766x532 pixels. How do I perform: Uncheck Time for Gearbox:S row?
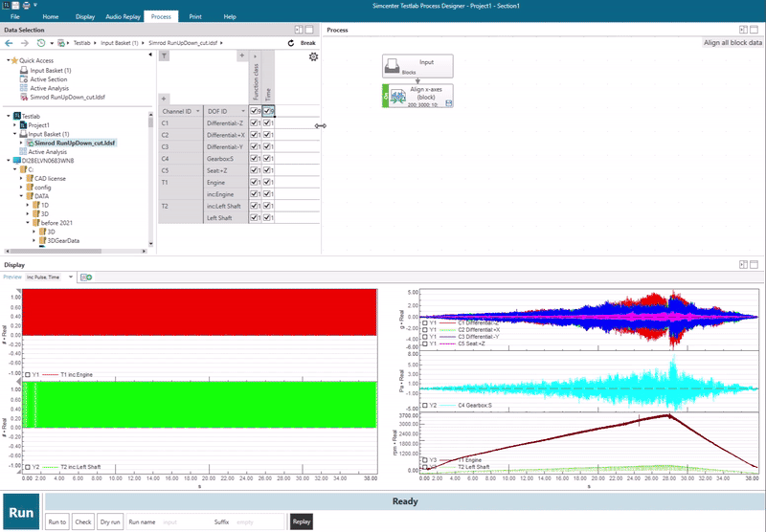267,158
